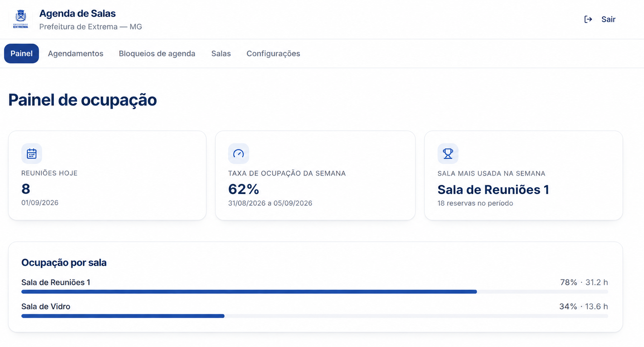
Task: Click the TAXA DE OCUPAÇÃO DA SEMANA label
Action: 287,173
